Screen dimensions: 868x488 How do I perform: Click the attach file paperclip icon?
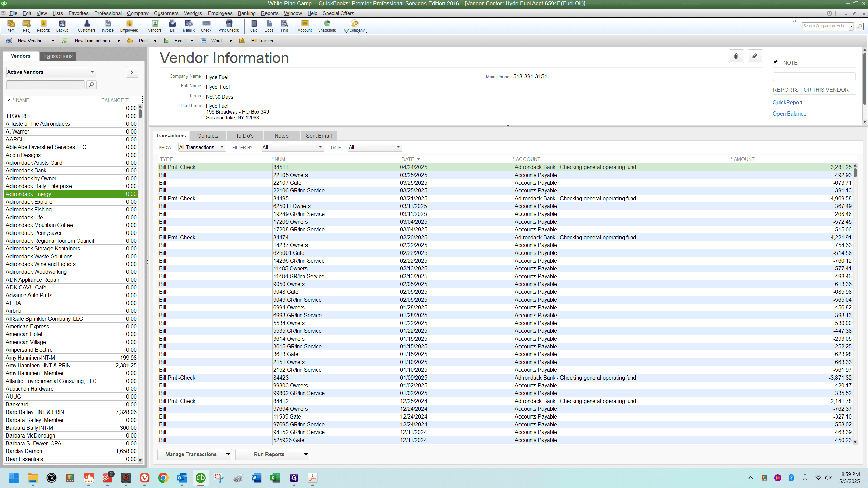[736, 56]
